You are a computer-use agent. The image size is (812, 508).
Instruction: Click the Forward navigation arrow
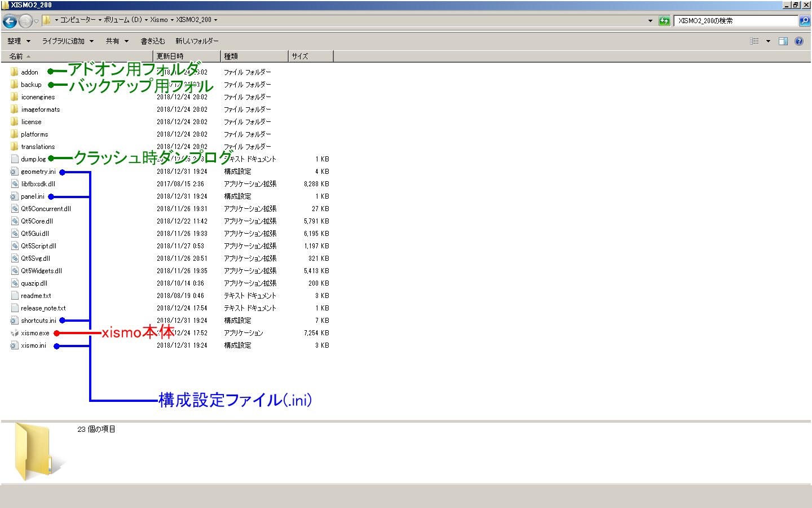[x=25, y=21]
